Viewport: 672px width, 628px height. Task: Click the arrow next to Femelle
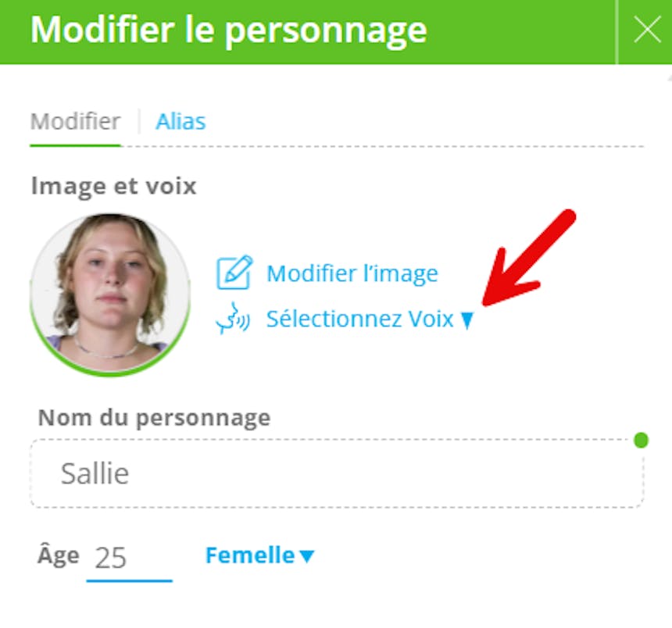click(x=307, y=556)
